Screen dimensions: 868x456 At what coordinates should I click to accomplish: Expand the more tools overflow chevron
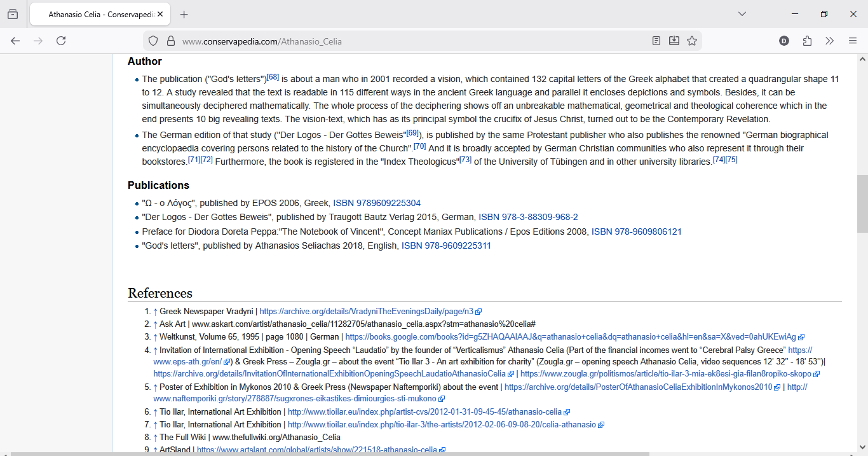coord(829,41)
